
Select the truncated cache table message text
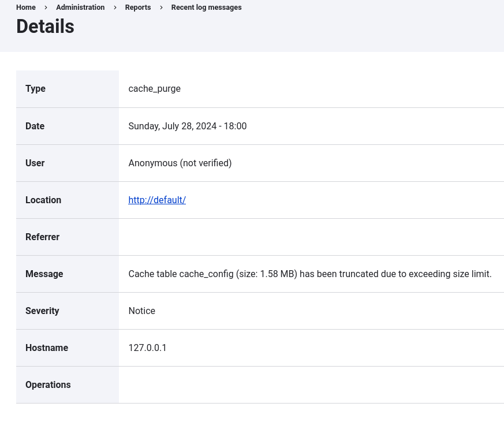click(310, 274)
